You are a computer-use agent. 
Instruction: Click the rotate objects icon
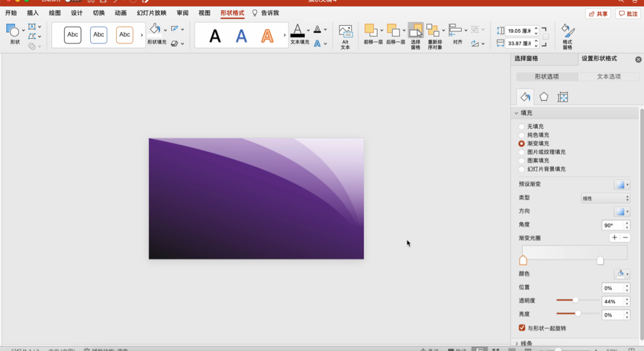(x=475, y=43)
